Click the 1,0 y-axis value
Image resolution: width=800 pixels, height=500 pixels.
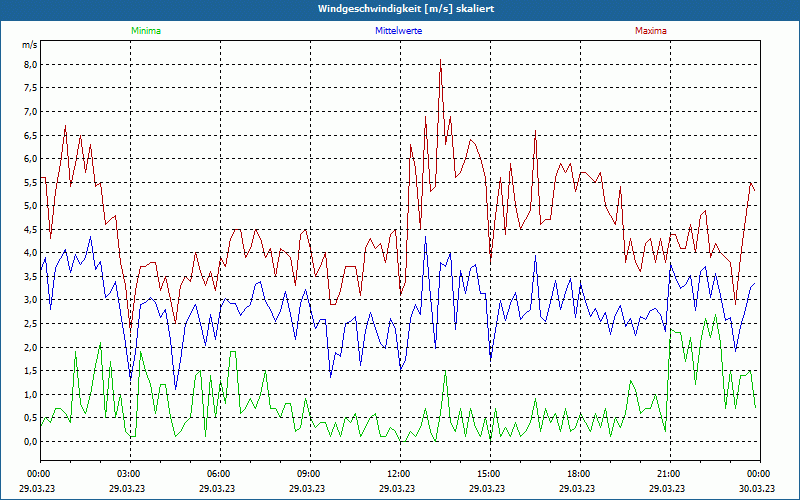click(31, 394)
